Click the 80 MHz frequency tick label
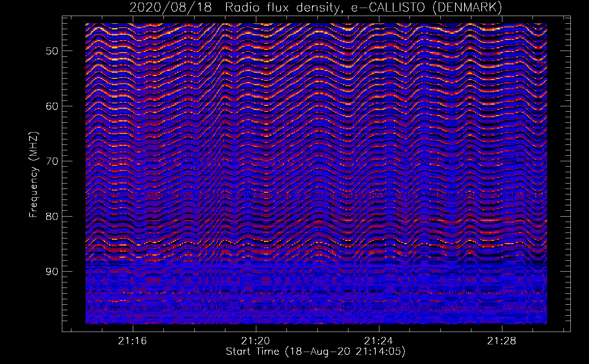The width and height of the screenshot is (589, 364). 52,216
